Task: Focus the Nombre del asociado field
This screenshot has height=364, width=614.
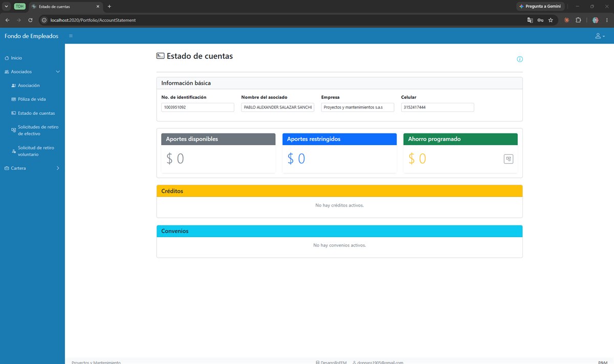Action: tap(278, 107)
